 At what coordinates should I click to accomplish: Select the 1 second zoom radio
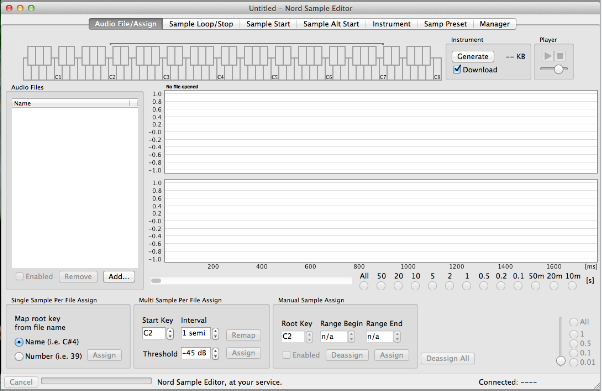pyautogui.click(x=466, y=286)
